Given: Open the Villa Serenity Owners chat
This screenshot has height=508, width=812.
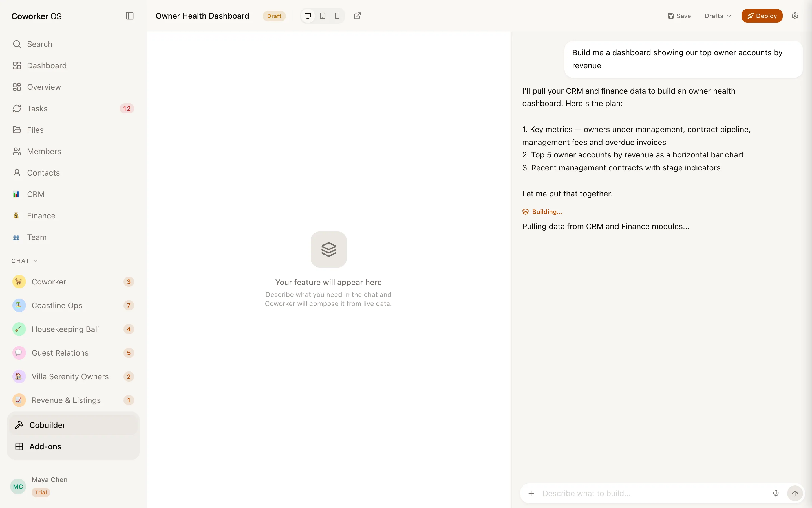Looking at the screenshot, I should click(x=73, y=377).
